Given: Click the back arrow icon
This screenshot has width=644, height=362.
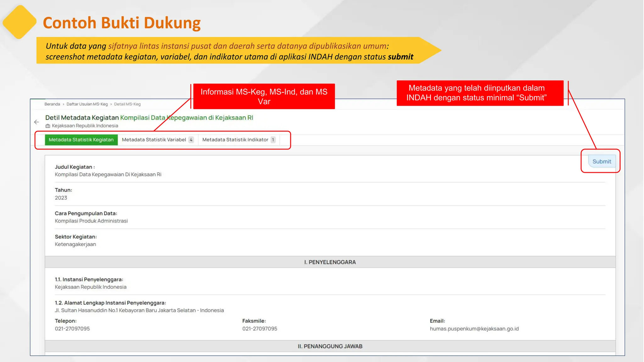Looking at the screenshot, I should pos(36,122).
